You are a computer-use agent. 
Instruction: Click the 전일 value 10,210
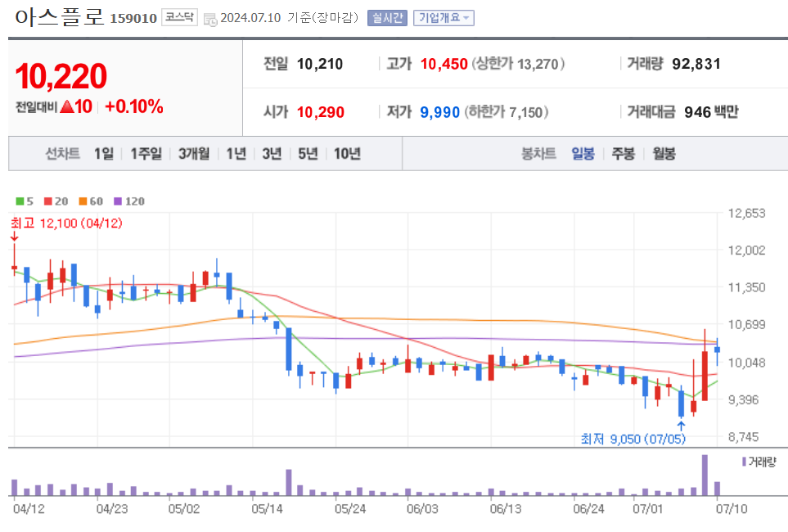coord(320,64)
